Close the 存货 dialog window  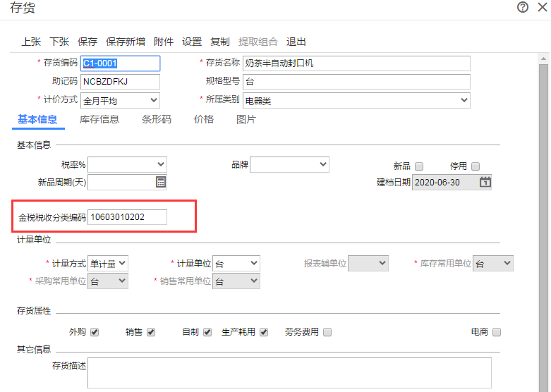pyautogui.click(x=543, y=7)
